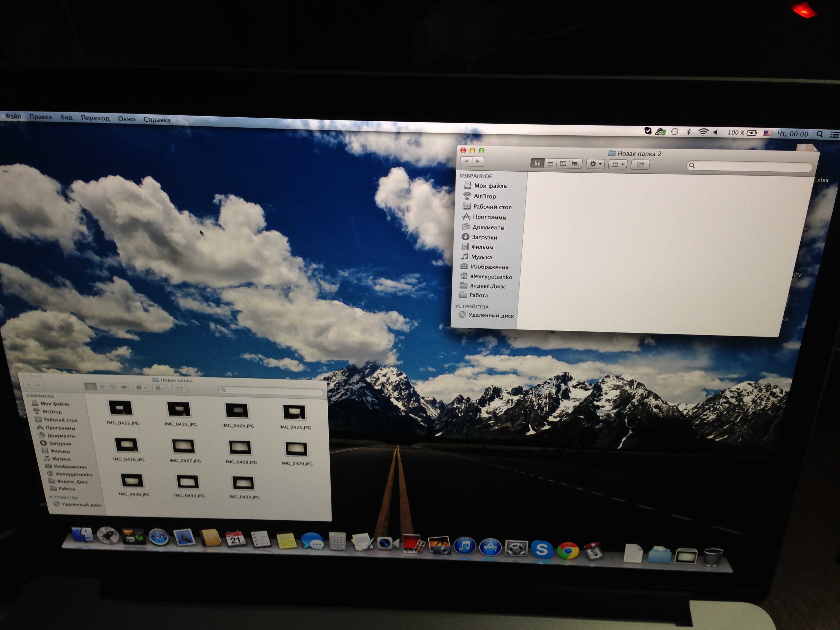The height and width of the screenshot is (630, 840).
Task: Go back in Новая папка 2 window
Action: coord(466,161)
